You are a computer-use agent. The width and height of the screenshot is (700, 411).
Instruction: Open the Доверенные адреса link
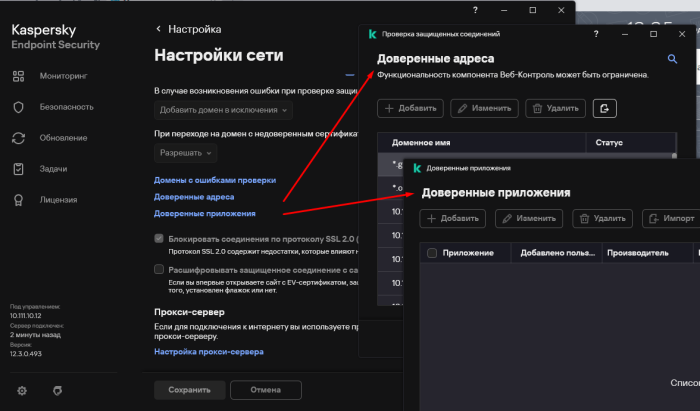pyautogui.click(x=194, y=197)
